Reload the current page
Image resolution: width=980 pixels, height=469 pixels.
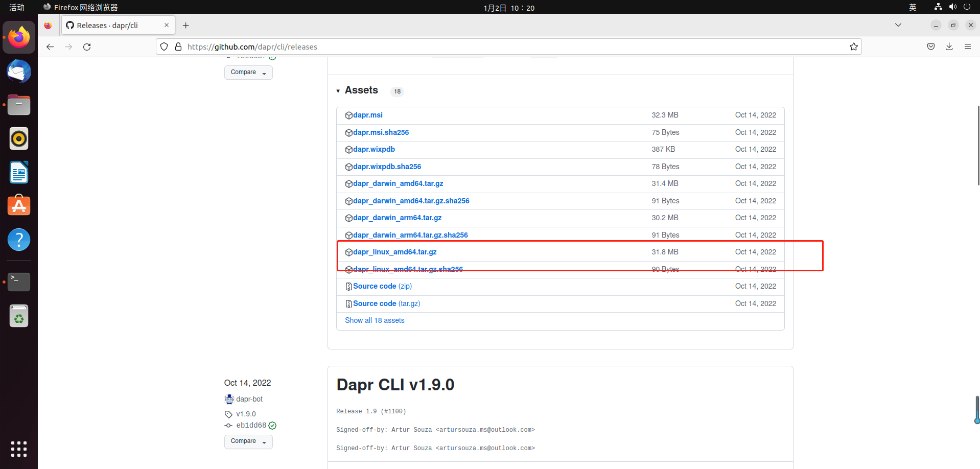click(87, 46)
